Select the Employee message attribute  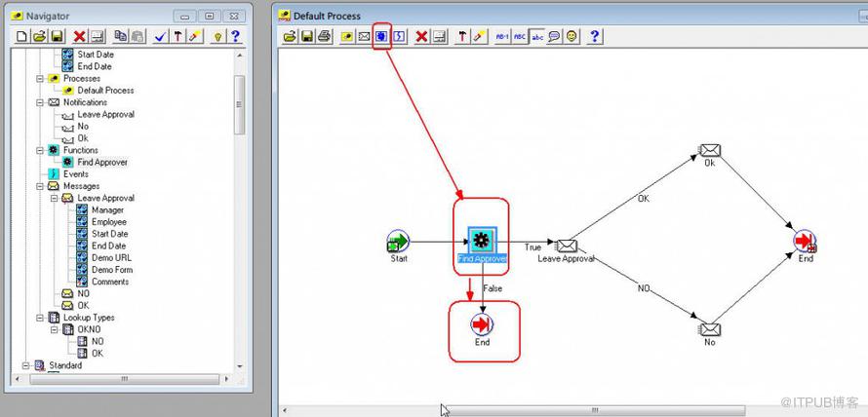tap(109, 222)
